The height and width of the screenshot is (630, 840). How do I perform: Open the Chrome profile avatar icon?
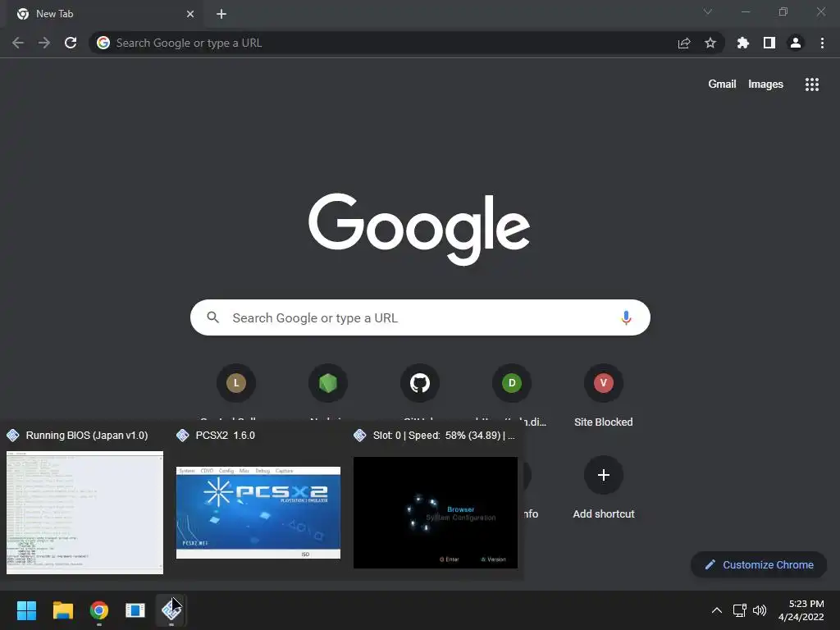796,43
